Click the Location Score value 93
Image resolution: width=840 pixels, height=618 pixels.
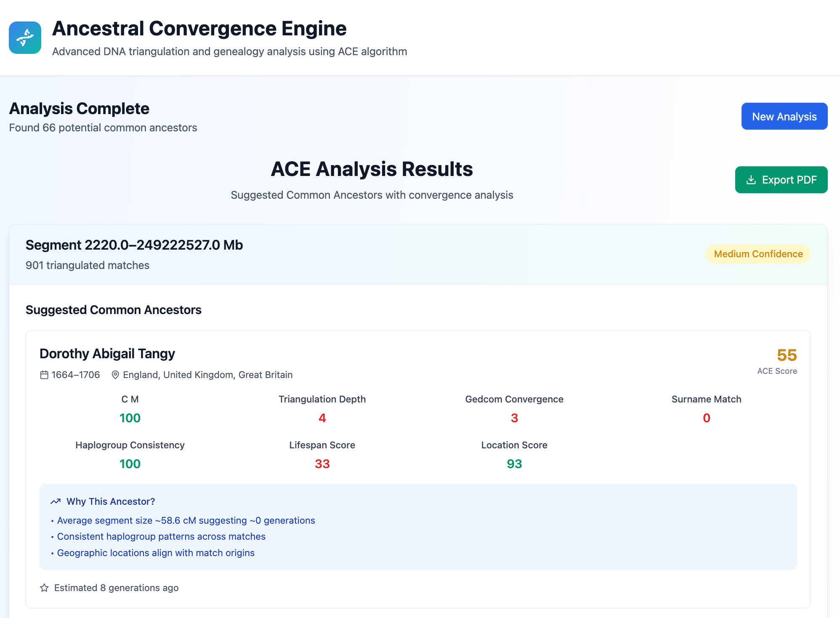[x=514, y=464]
